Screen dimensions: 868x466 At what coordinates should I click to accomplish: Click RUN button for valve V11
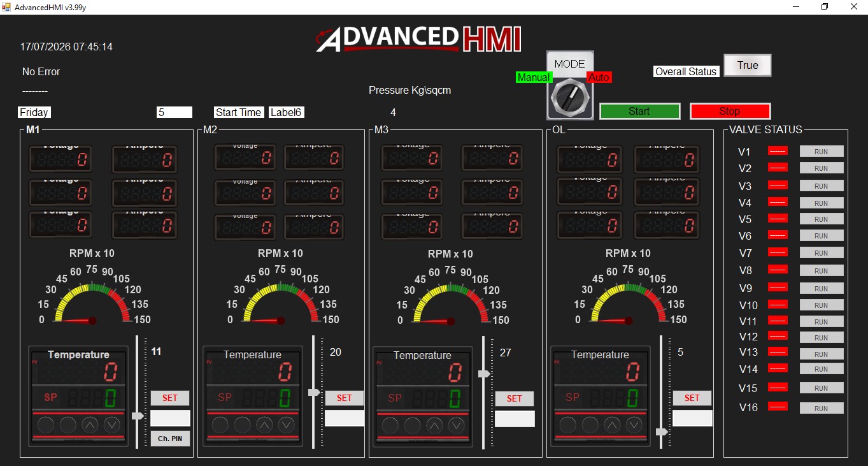(x=822, y=321)
